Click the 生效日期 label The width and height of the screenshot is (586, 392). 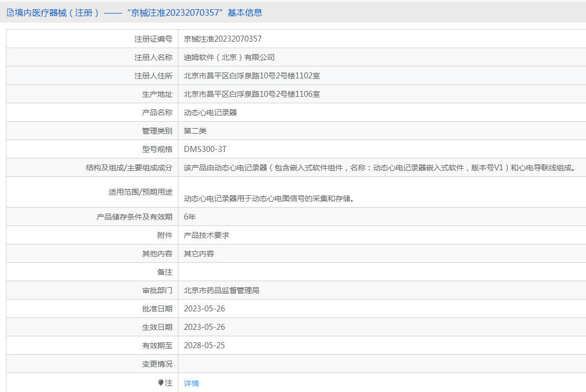[x=157, y=327]
